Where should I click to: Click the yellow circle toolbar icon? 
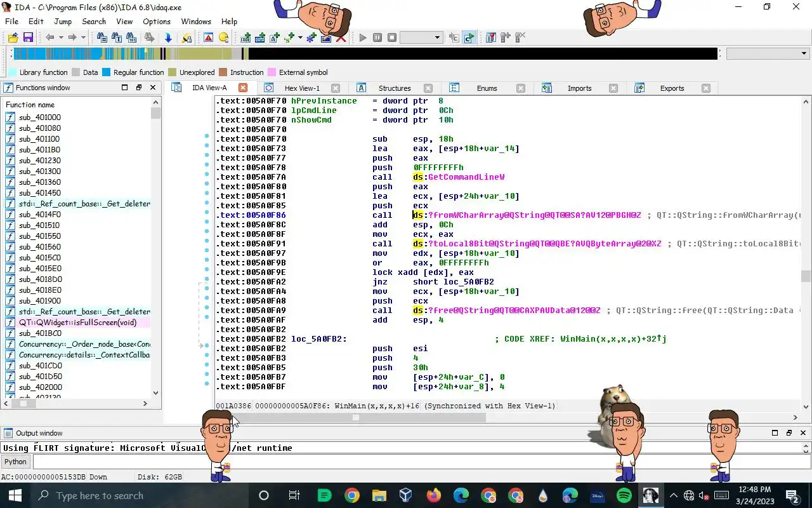[x=223, y=37]
